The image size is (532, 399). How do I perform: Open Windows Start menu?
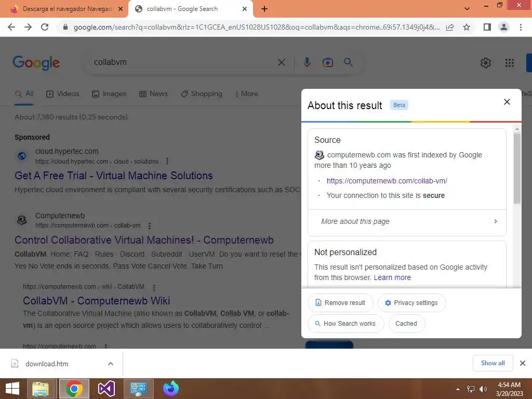(x=12, y=389)
